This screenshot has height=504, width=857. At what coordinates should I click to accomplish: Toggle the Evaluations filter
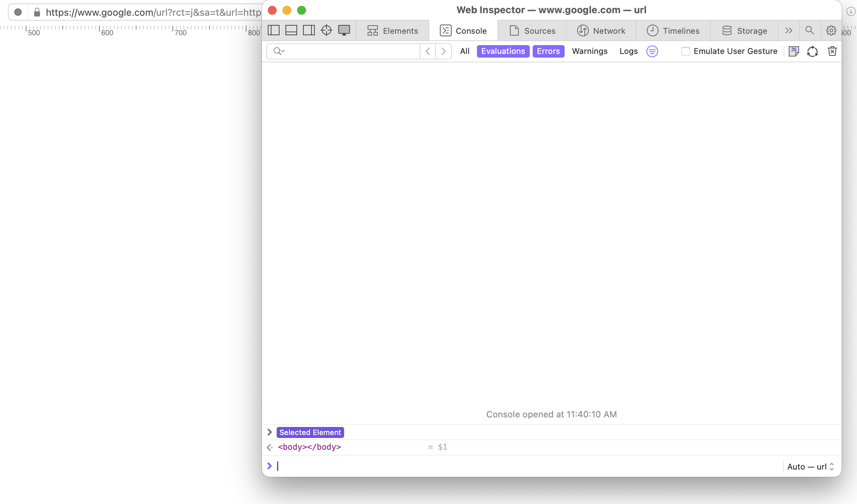tap(503, 51)
